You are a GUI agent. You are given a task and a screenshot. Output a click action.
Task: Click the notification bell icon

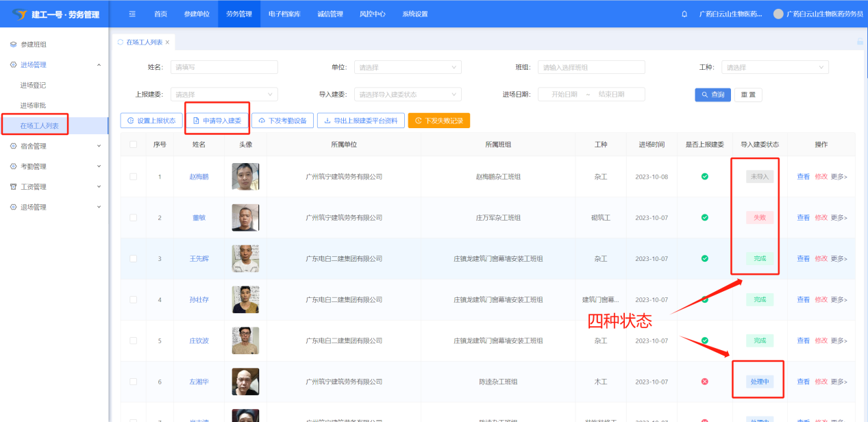(x=684, y=14)
